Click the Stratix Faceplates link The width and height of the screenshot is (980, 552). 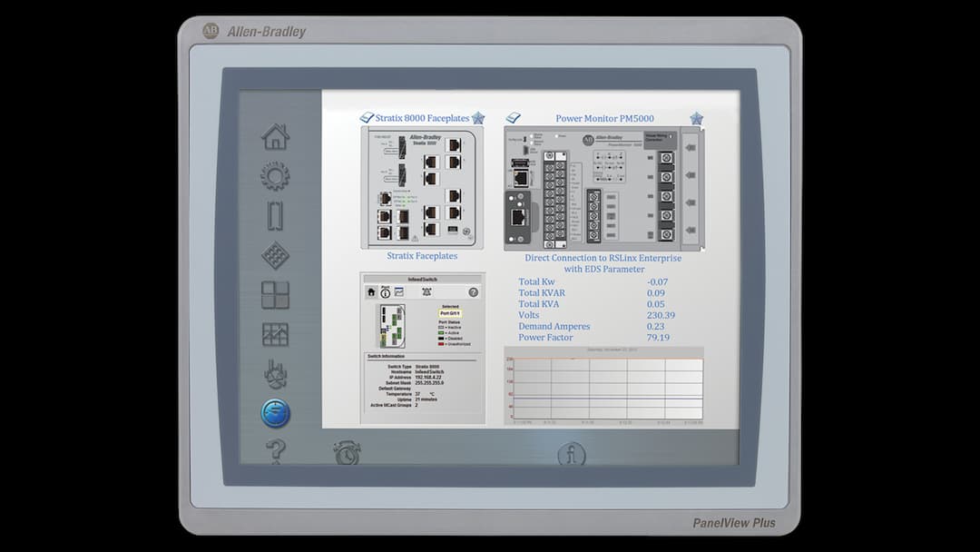point(420,256)
